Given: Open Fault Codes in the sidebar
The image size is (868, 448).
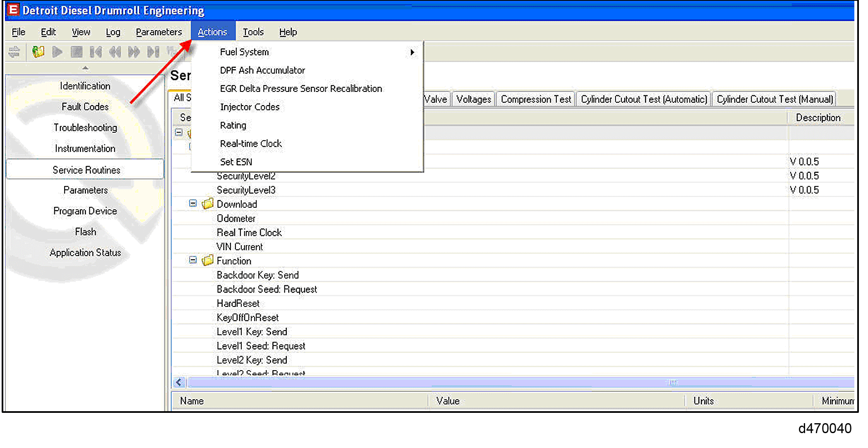Looking at the screenshot, I should click(x=85, y=107).
